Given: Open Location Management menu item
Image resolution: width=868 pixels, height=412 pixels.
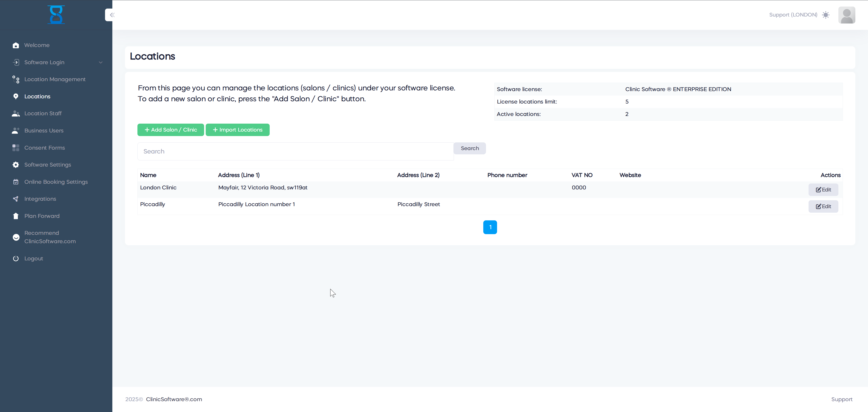Looking at the screenshot, I should (54, 79).
